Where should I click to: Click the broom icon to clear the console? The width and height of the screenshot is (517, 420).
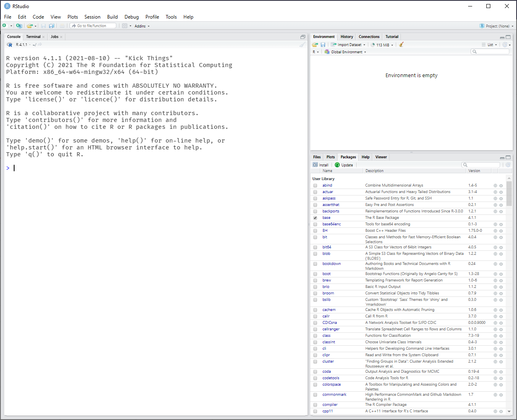(302, 44)
